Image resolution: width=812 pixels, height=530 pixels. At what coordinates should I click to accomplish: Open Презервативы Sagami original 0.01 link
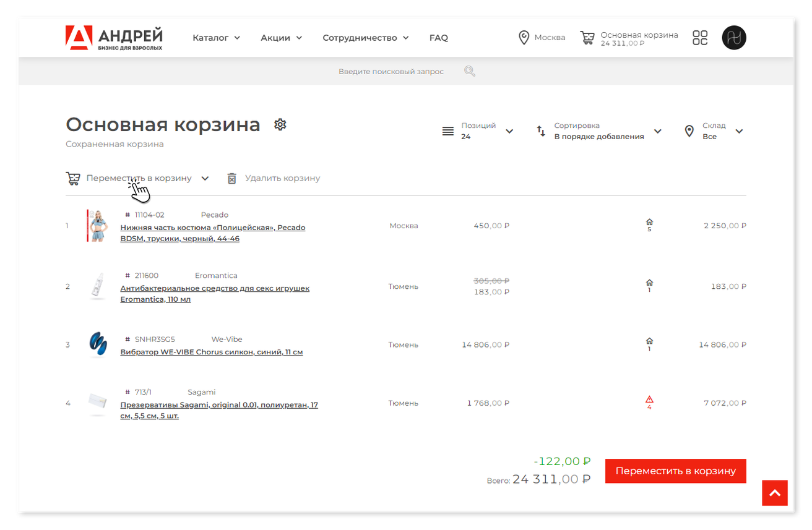click(219, 411)
